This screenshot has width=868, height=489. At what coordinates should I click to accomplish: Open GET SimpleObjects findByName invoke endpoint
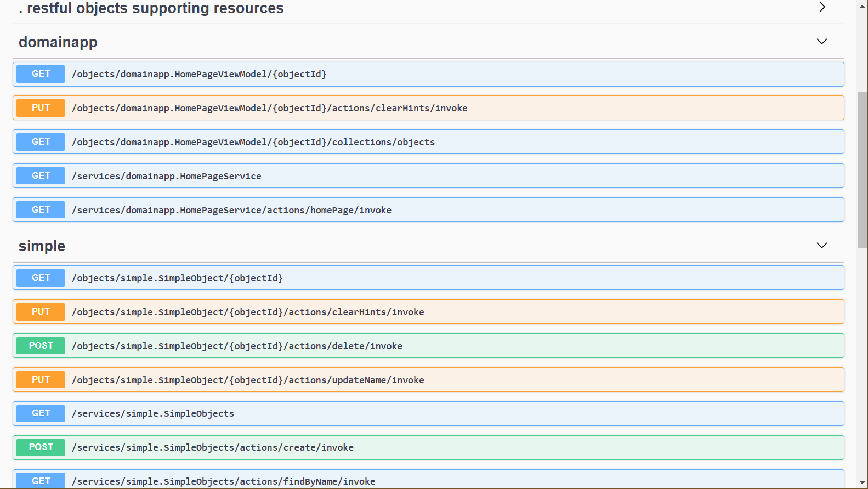coord(224,481)
